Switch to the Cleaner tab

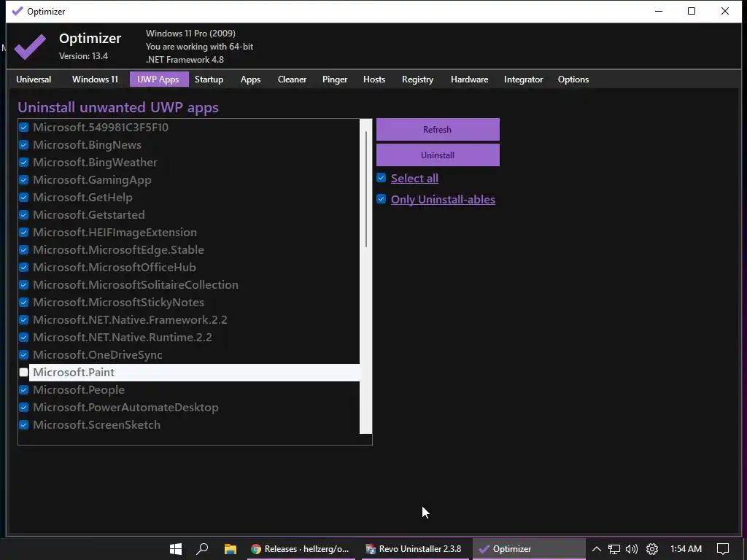(x=292, y=79)
